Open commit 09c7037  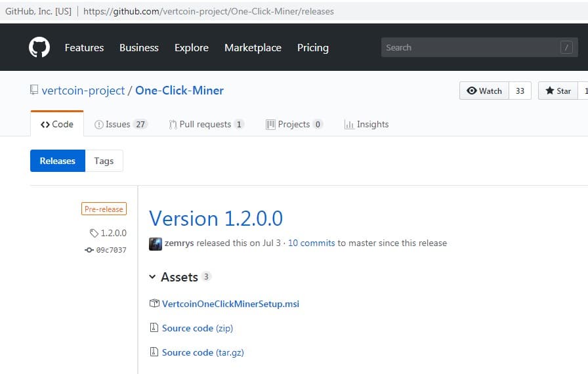111,250
